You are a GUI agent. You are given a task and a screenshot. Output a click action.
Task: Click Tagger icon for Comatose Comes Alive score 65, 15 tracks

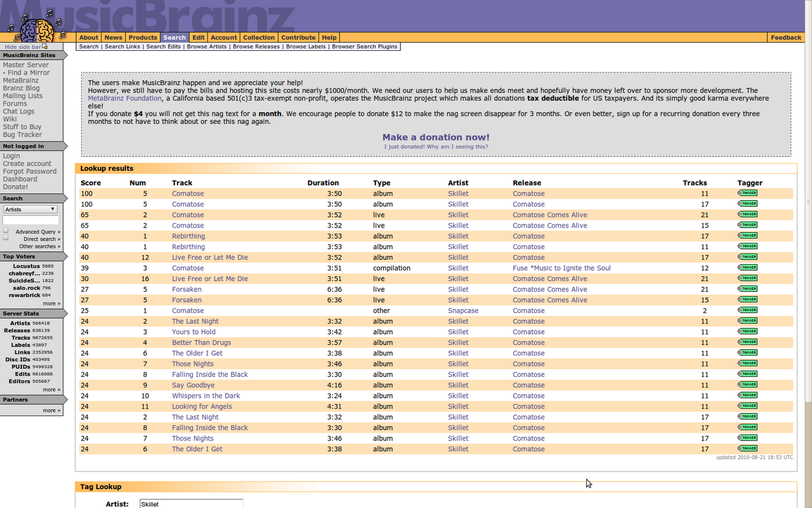[x=748, y=225]
